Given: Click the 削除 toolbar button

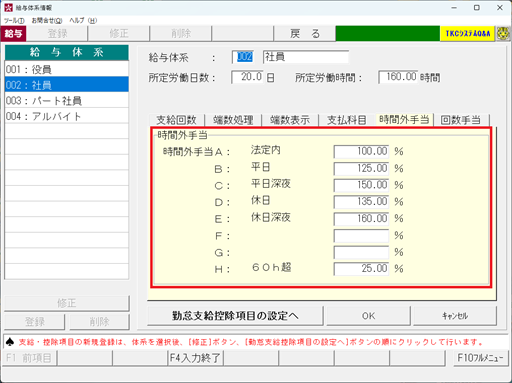Looking at the screenshot, I should [x=181, y=34].
